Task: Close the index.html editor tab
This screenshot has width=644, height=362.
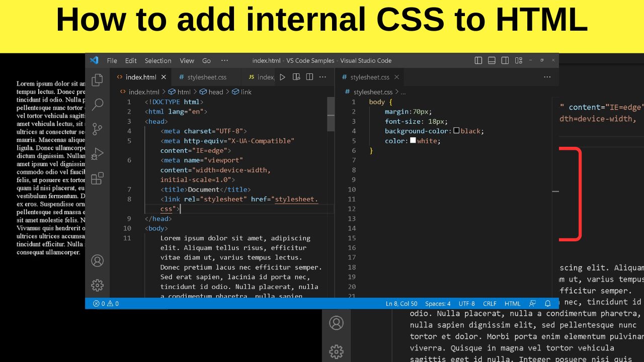Action: [x=164, y=77]
